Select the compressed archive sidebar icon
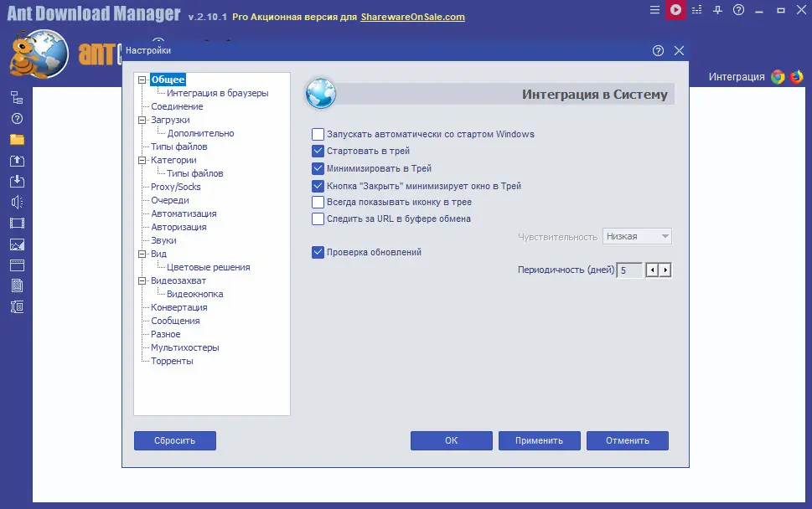The image size is (812, 509). pyautogui.click(x=17, y=306)
